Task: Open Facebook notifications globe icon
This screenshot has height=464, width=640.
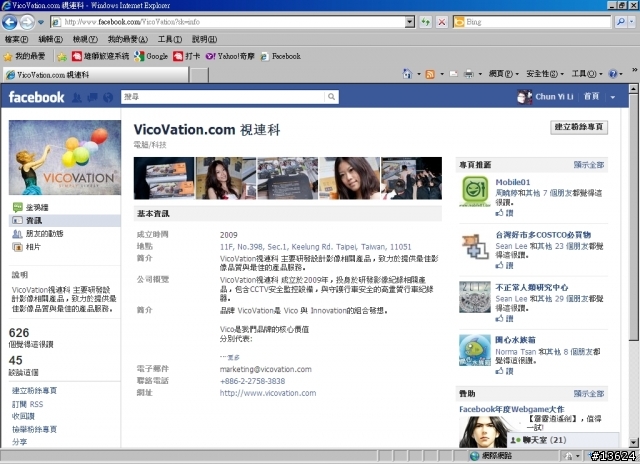Action: pyautogui.click(x=108, y=97)
